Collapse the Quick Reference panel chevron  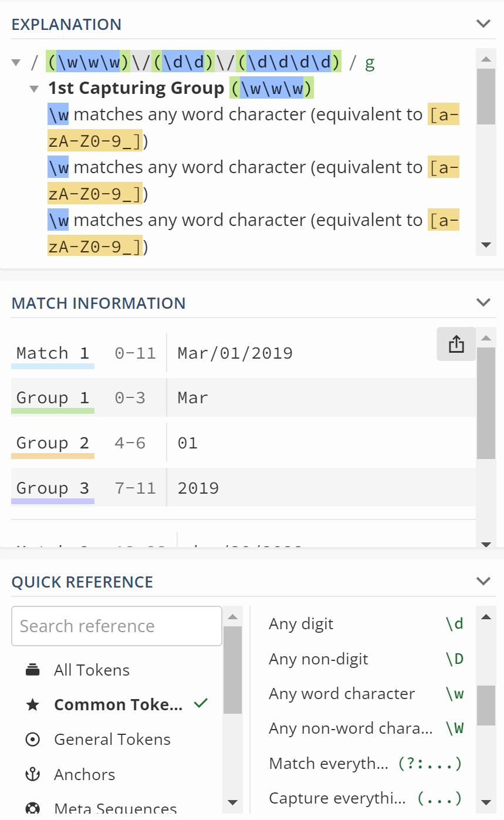coord(483,582)
